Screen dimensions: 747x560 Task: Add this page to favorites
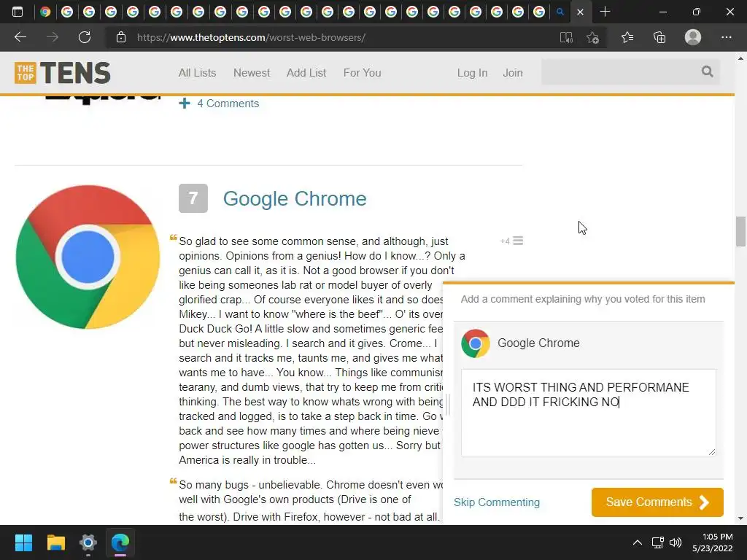coord(592,37)
